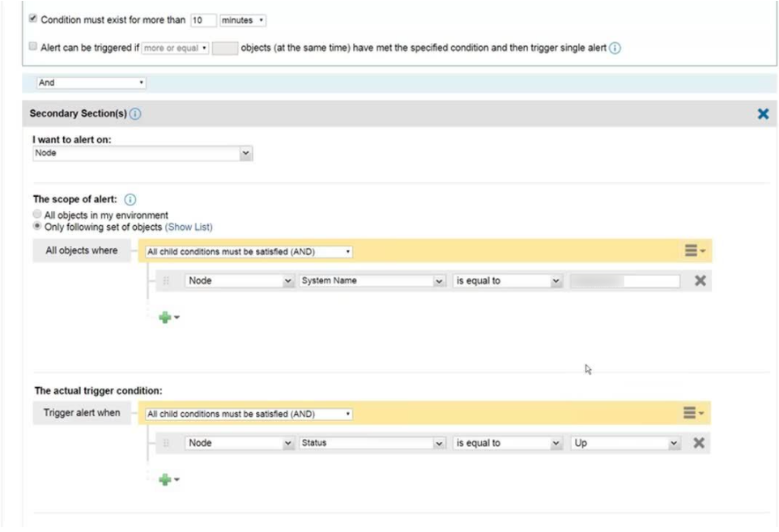
Task: Open the minutes dropdown
Action: pyautogui.click(x=242, y=19)
